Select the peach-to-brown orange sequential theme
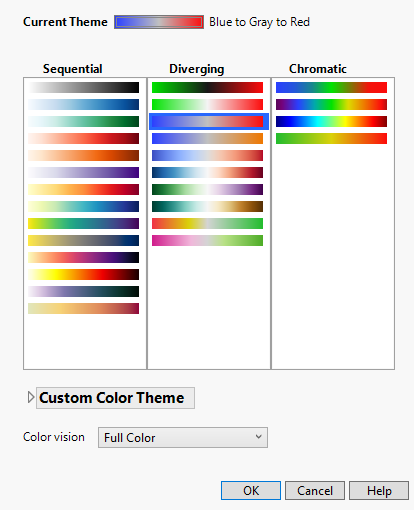Screen dimensions: 414x510 click(x=83, y=155)
